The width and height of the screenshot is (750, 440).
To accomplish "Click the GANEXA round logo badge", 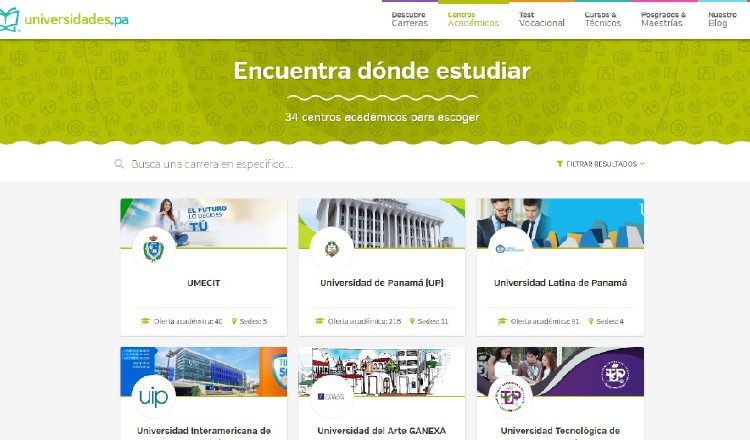I will pyautogui.click(x=332, y=397).
